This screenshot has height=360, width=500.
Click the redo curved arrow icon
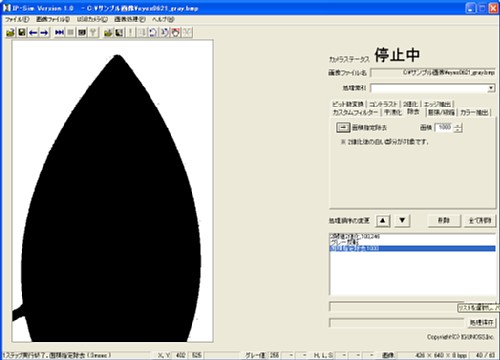[x=164, y=32]
